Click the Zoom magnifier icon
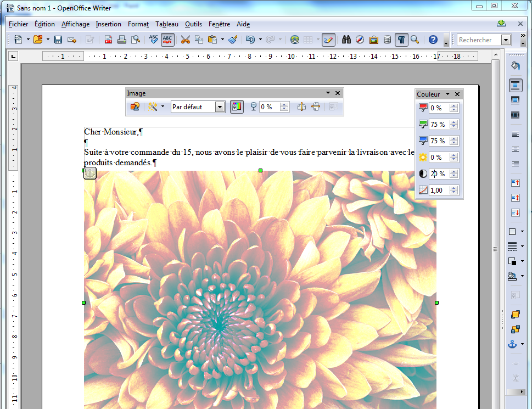 415,40
